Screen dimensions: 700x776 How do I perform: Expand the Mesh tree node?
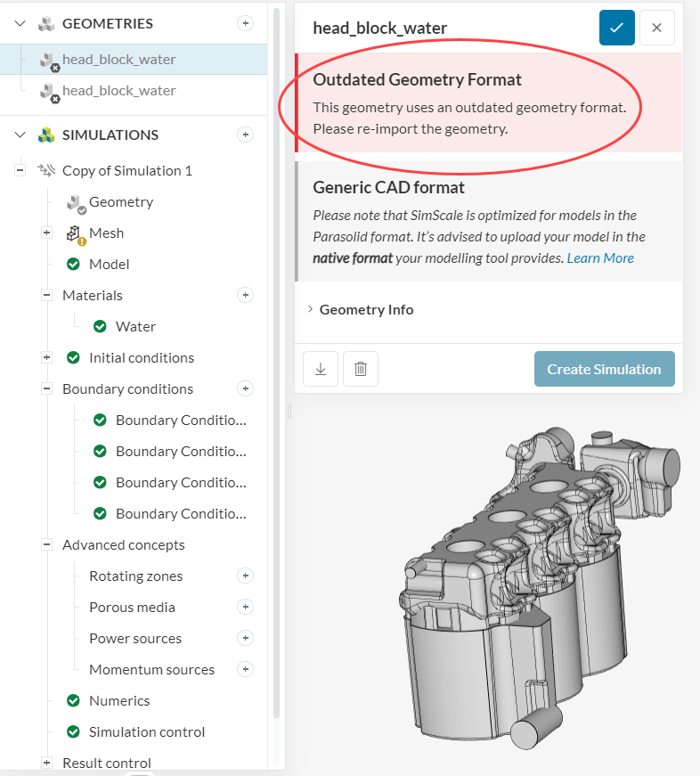click(46, 233)
